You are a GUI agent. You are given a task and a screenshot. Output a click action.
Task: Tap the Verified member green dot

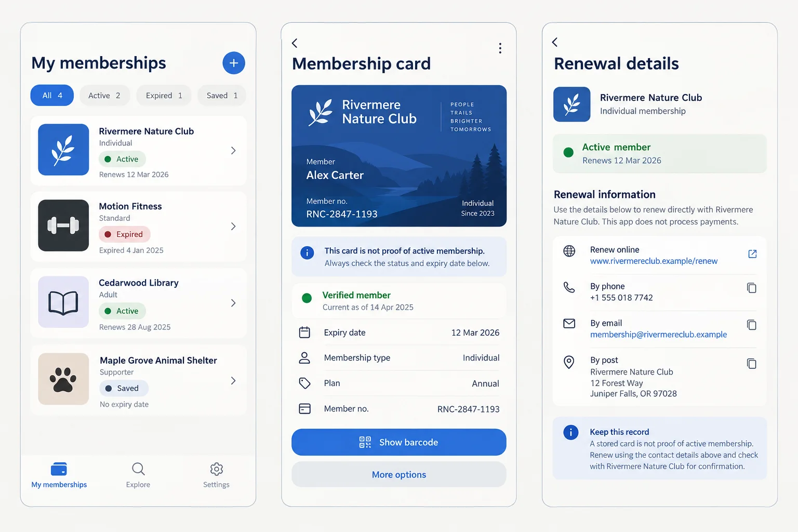[307, 298]
